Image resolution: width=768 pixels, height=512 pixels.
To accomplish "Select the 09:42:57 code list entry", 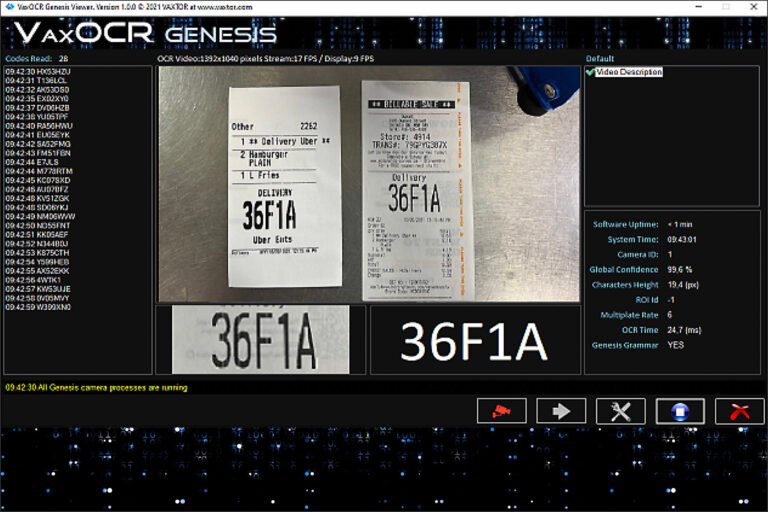I will pyautogui.click(x=38, y=289).
